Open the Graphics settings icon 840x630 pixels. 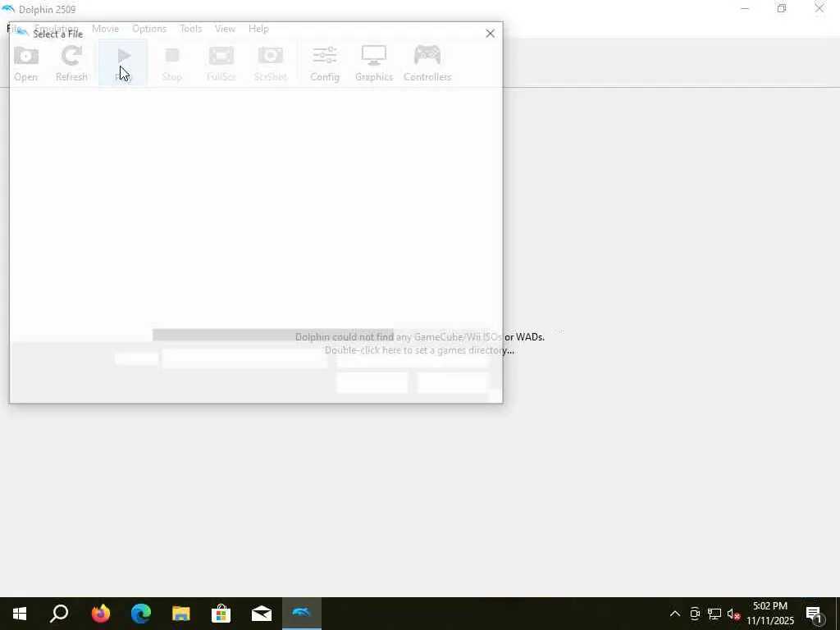(374, 63)
